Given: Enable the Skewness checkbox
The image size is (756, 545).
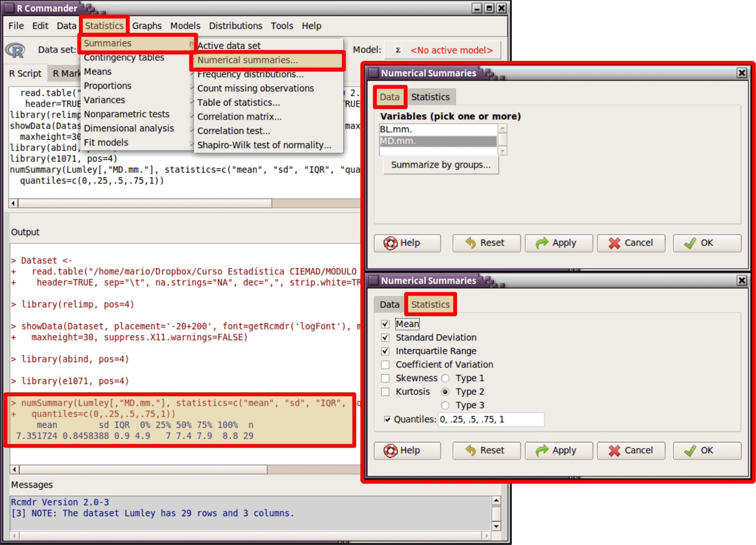Looking at the screenshot, I should pos(385,378).
